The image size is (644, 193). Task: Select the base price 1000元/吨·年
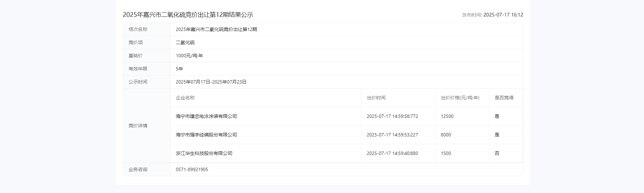(x=189, y=56)
